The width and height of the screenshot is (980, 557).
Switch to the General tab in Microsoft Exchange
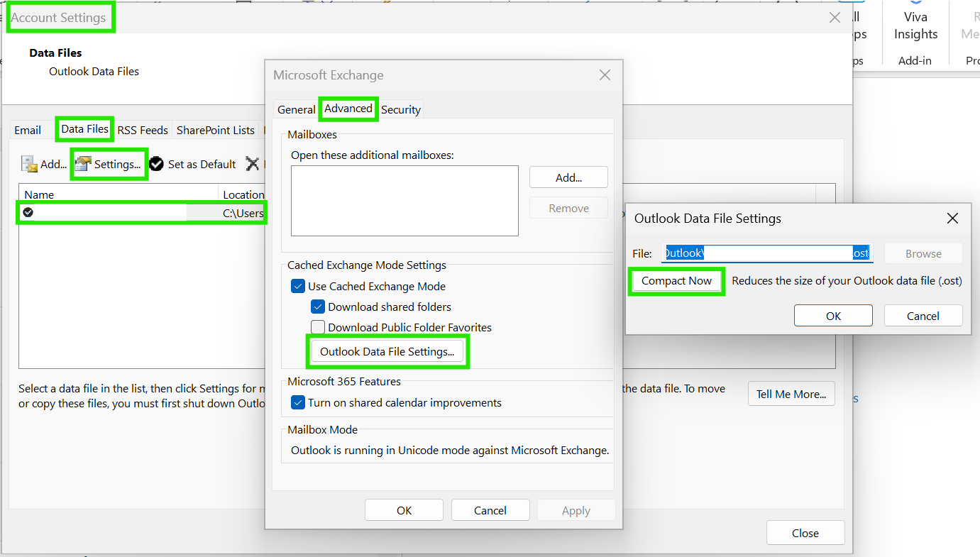(x=296, y=109)
